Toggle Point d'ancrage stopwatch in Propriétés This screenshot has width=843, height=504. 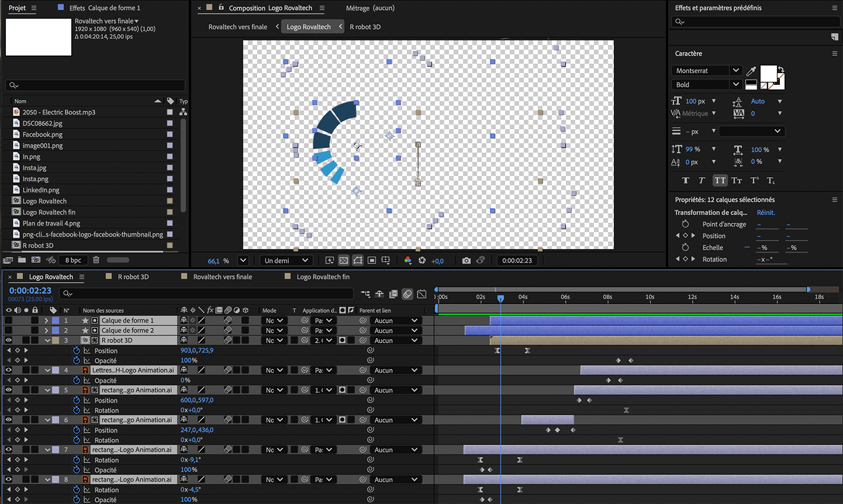tap(685, 225)
